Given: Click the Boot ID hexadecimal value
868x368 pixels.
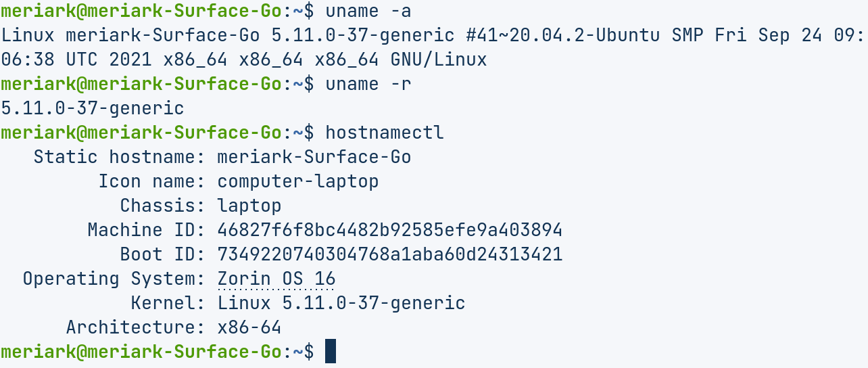Looking at the screenshot, I should click(390, 254).
